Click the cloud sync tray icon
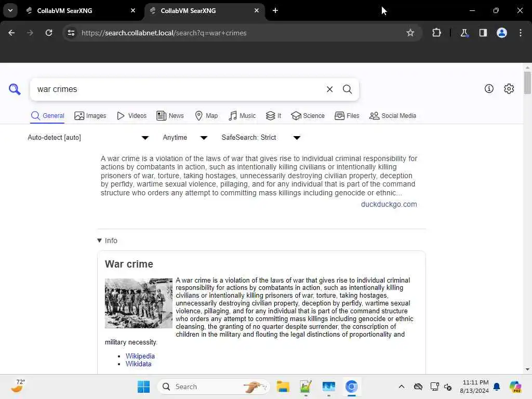532x399 pixels. click(x=418, y=387)
